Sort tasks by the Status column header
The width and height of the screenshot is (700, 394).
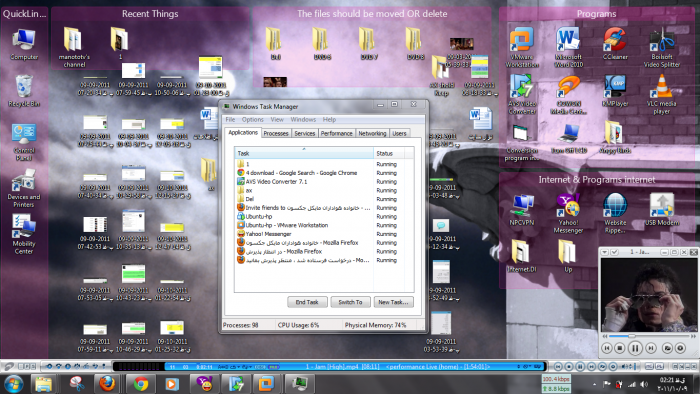[x=389, y=153]
